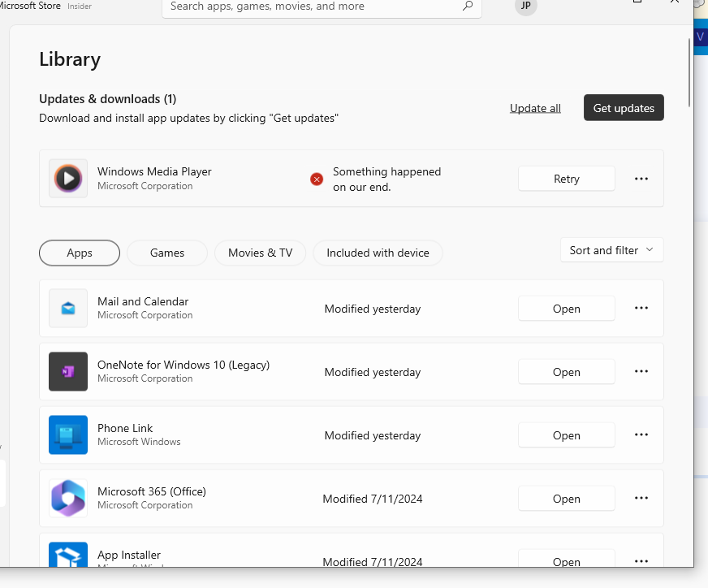Open Microsoft 365 (Office)
Image resolution: width=708 pixels, height=588 pixels.
pyautogui.click(x=566, y=499)
